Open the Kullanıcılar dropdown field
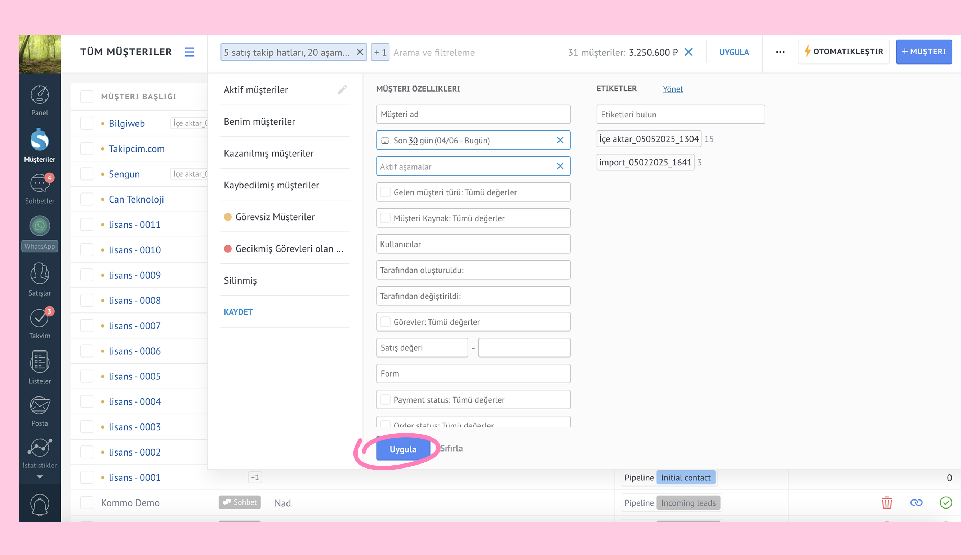980x555 pixels. (x=473, y=244)
